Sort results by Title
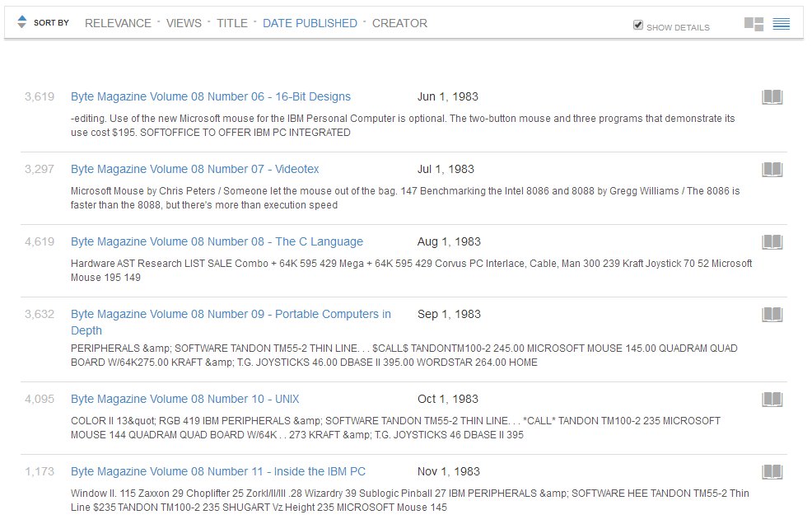 (x=232, y=23)
